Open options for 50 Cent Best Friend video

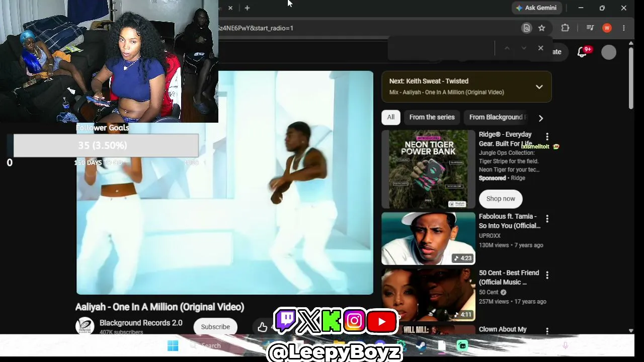pos(547,275)
